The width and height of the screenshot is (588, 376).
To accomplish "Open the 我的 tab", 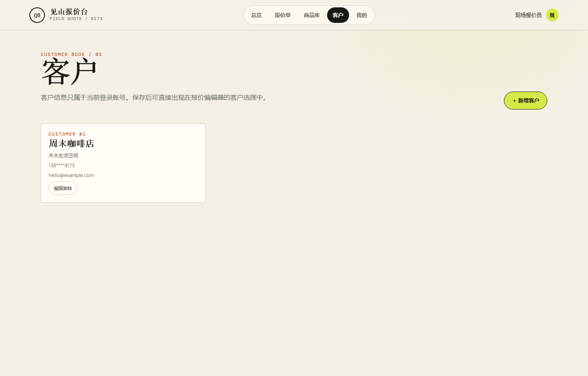I will (362, 15).
